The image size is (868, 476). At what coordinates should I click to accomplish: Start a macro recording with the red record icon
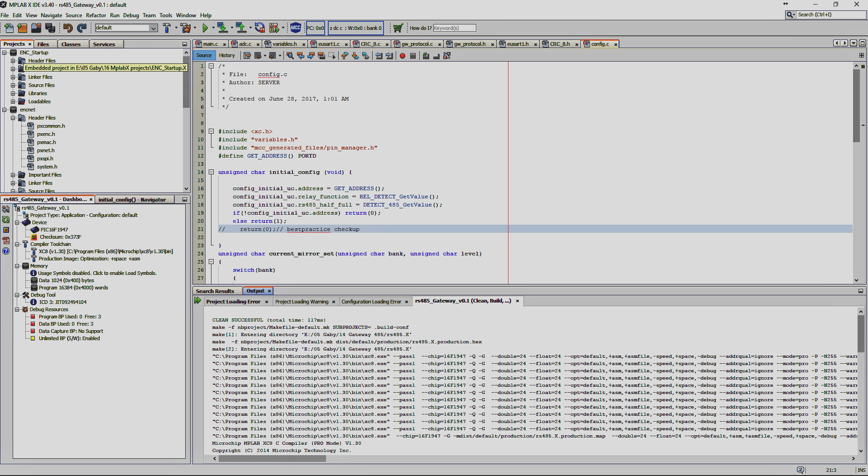(402, 55)
